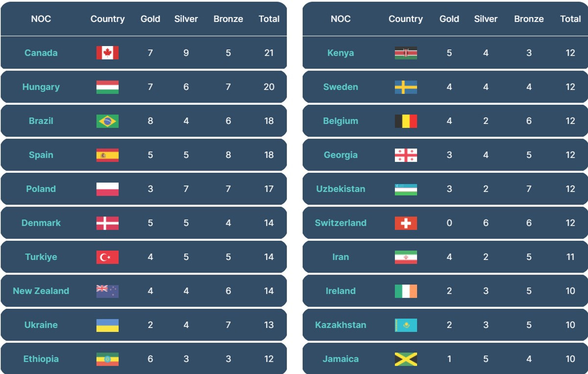588x374 pixels.
Task: Open the Uzbekistan country link
Action: tap(341, 189)
